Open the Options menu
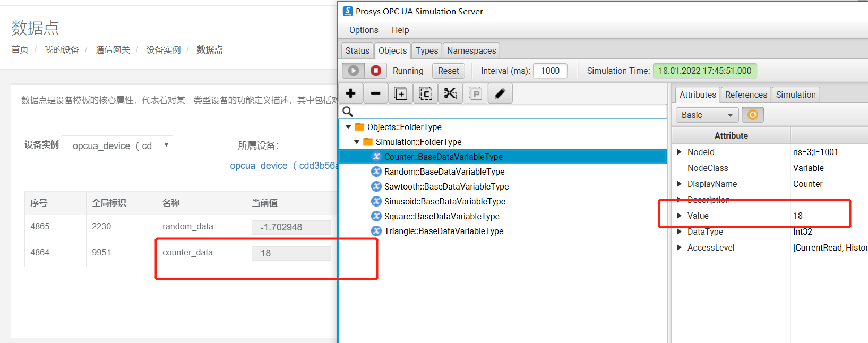 pos(364,30)
